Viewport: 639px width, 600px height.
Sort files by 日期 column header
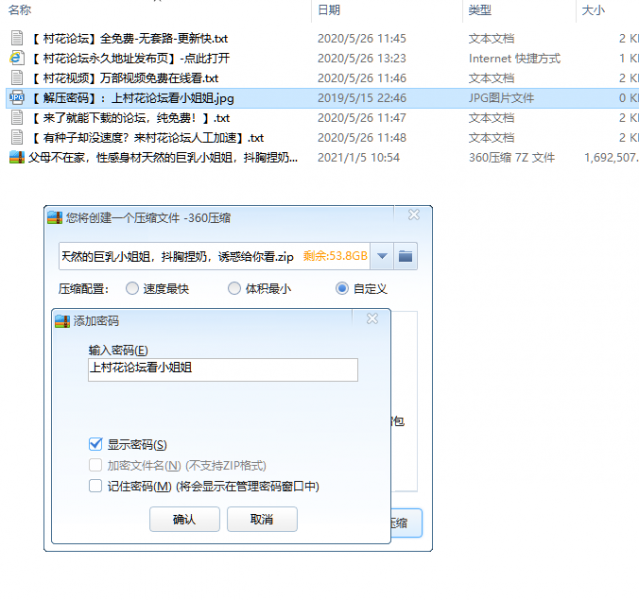coord(329,10)
